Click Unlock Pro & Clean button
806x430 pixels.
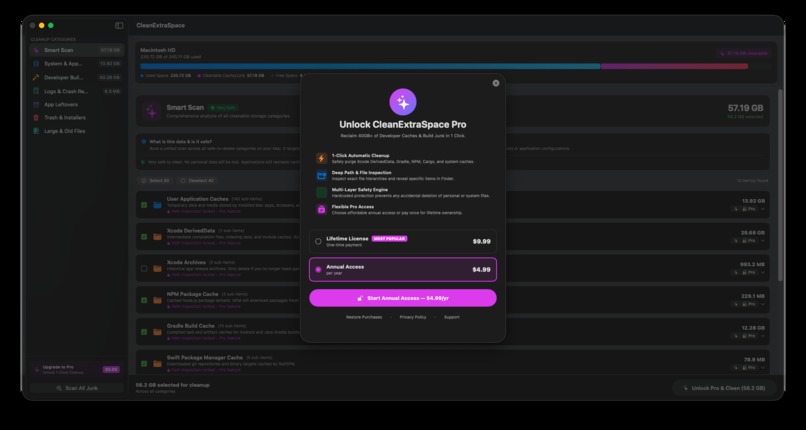tap(724, 388)
